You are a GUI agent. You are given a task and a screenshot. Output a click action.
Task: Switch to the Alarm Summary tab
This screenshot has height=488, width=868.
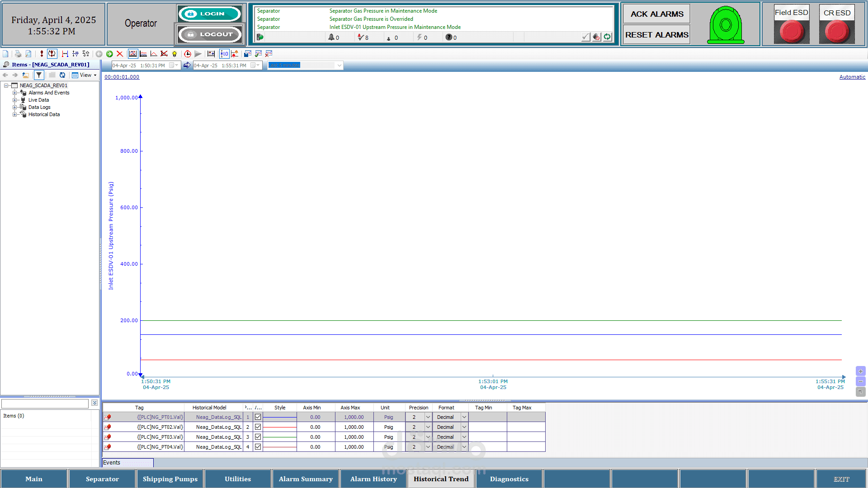[306, 479]
